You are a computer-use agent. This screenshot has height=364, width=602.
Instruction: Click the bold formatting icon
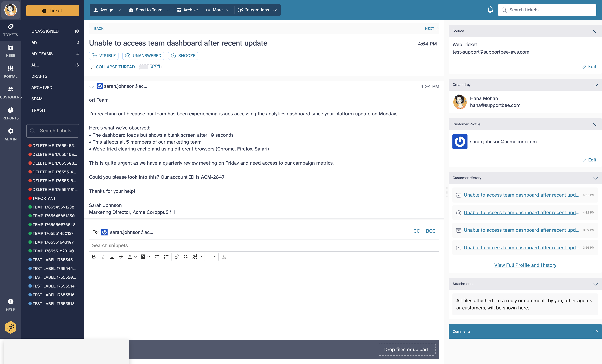click(x=94, y=256)
